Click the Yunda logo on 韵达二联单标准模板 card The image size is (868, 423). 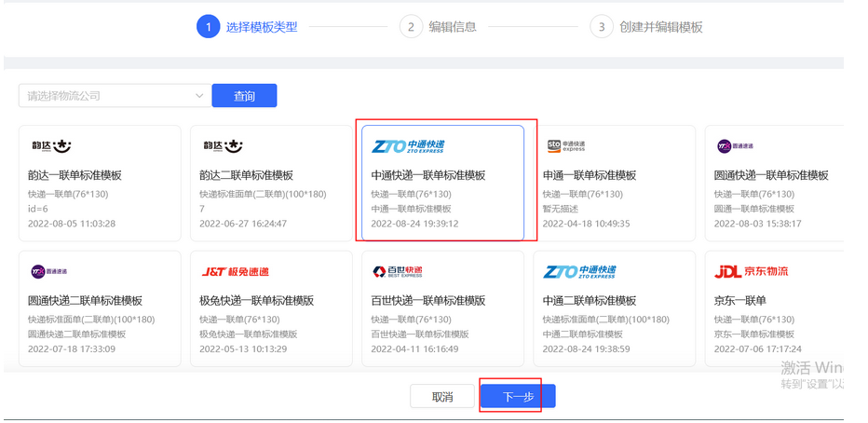click(223, 146)
